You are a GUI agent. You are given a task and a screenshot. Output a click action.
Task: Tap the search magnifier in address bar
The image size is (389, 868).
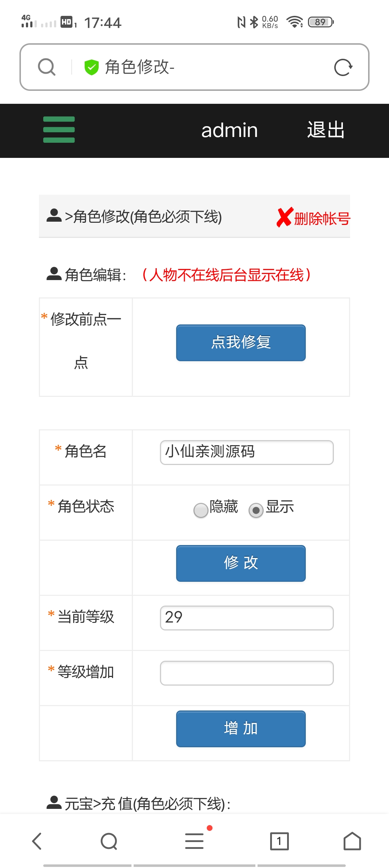pyautogui.click(x=47, y=67)
